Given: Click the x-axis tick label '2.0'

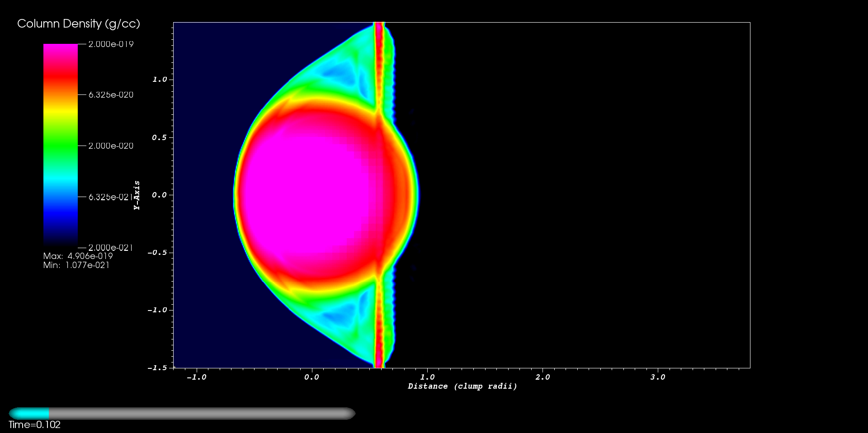Looking at the screenshot, I should 543,377.
